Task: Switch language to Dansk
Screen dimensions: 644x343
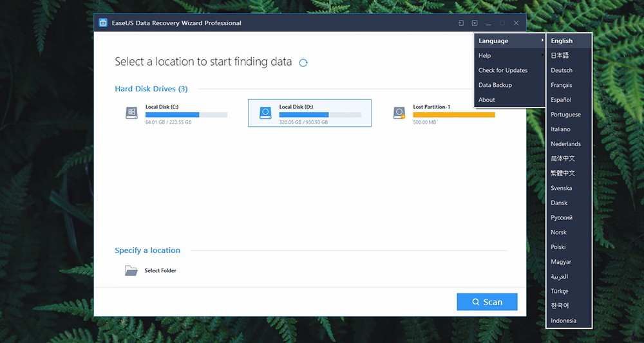Action: (x=569, y=203)
